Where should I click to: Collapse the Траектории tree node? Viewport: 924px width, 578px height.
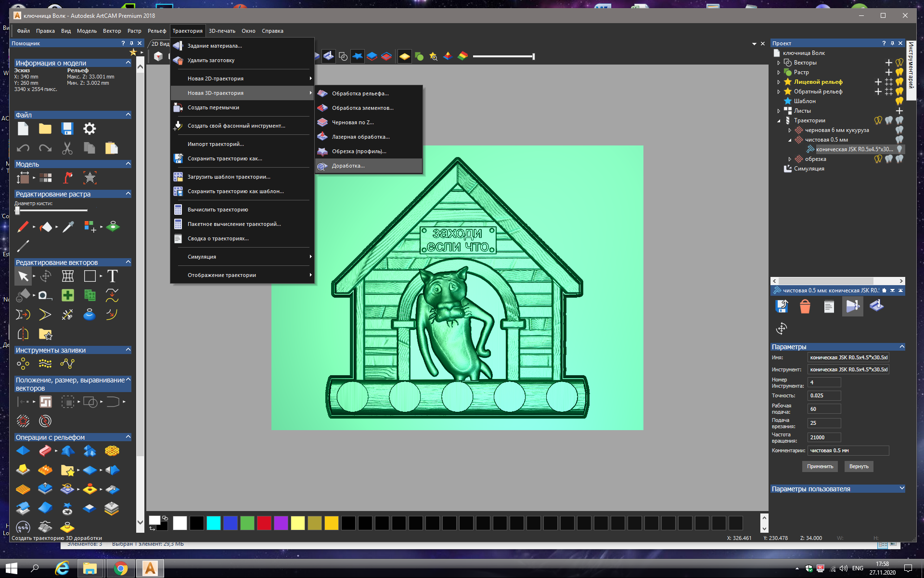[x=779, y=120]
